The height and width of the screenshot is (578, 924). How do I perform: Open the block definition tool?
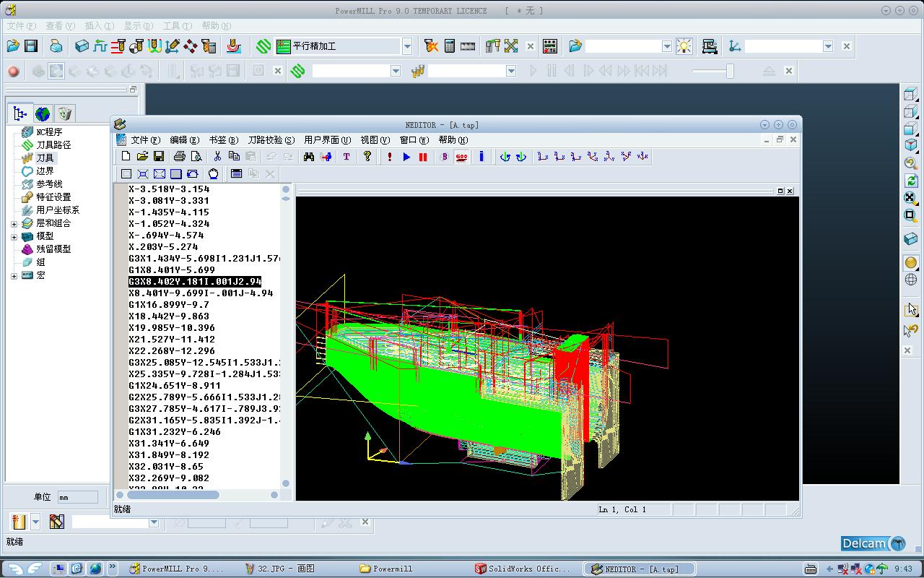82,46
